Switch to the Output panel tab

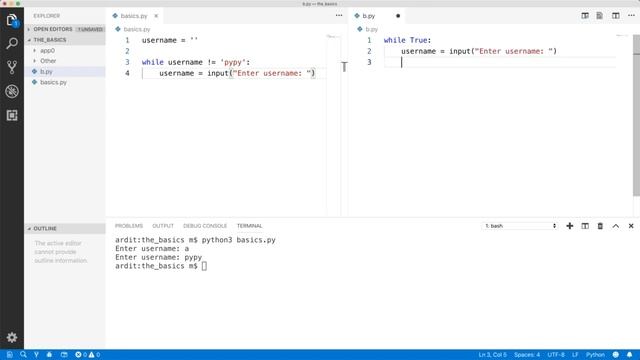163,226
